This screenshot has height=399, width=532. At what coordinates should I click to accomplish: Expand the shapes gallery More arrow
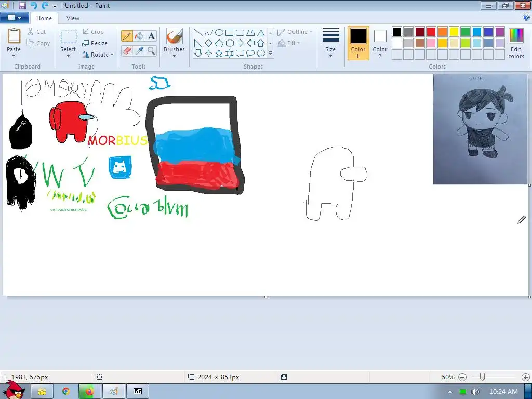point(270,54)
